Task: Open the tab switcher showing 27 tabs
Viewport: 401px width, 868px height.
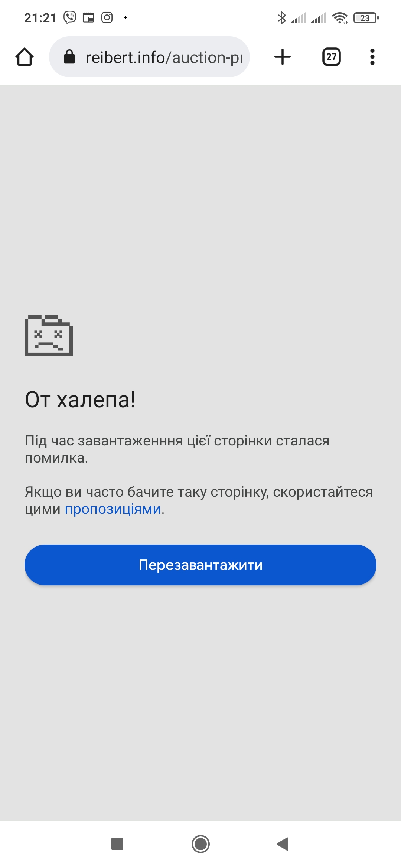Action: pyautogui.click(x=332, y=57)
